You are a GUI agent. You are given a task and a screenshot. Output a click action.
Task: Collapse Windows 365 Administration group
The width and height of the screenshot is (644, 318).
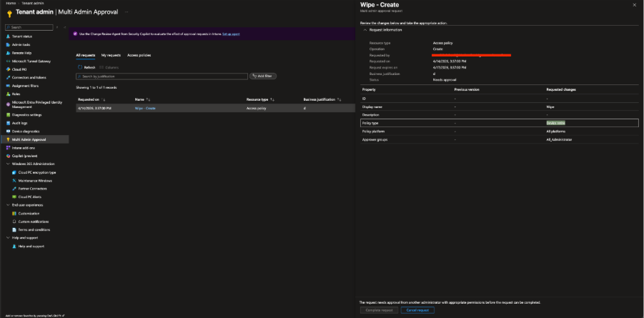7,164
